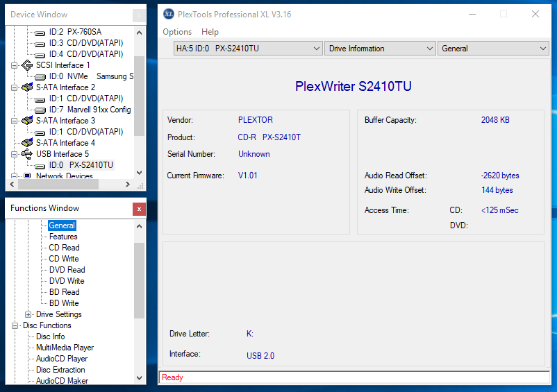The height and width of the screenshot is (392, 557).
Task: Click the SCSI Interface 1 icon
Action: coord(27,65)
